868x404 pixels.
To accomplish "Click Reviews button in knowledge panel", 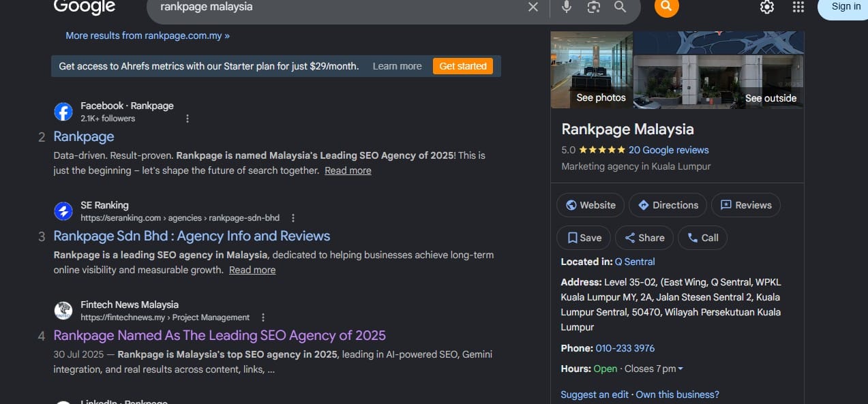I will (x=746, y=205).
